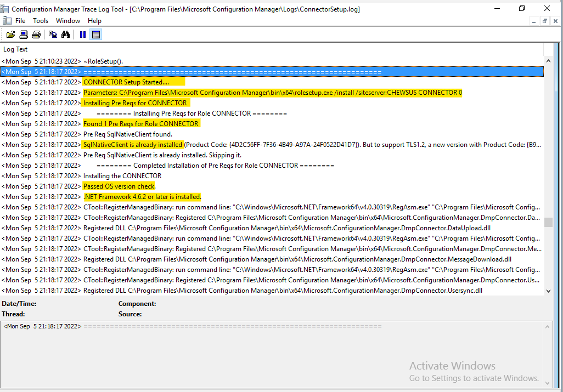
Task: Open the Tools menu
Action: [40, 20]
